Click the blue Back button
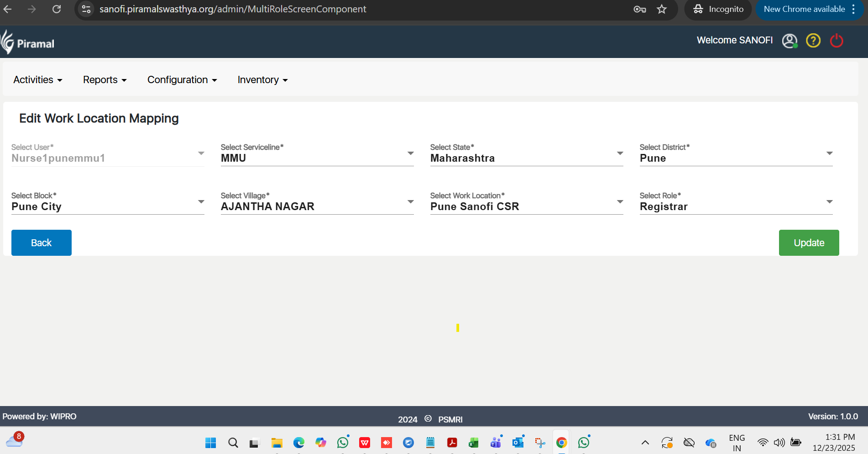 (42, 243)
